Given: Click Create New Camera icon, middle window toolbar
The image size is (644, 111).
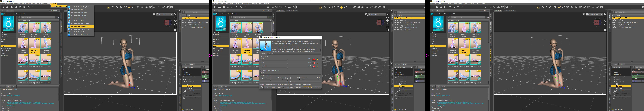Looking at the screenshot, I should [268, 7].
